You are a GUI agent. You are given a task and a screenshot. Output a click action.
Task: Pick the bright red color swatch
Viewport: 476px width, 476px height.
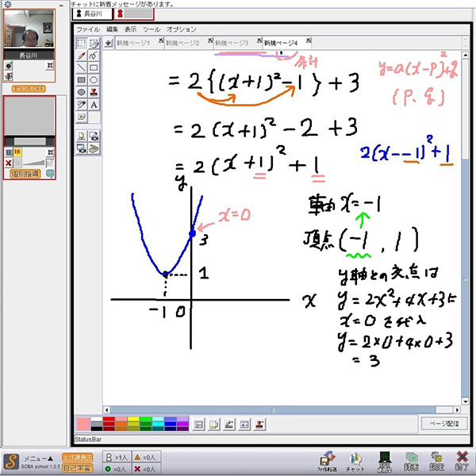coord(109,420)
